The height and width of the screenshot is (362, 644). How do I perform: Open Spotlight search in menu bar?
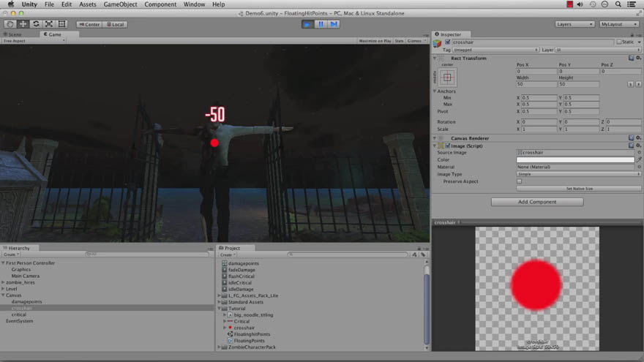[x=618, y=4]
